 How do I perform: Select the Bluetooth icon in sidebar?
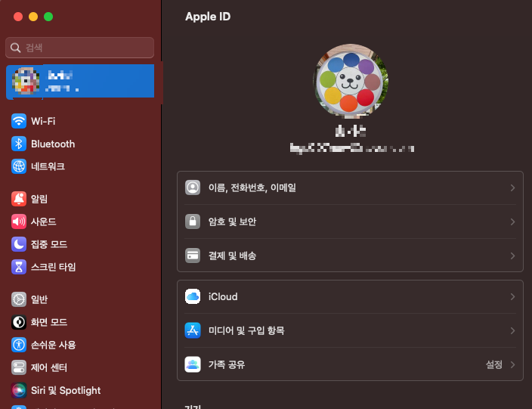click(19, 144)
